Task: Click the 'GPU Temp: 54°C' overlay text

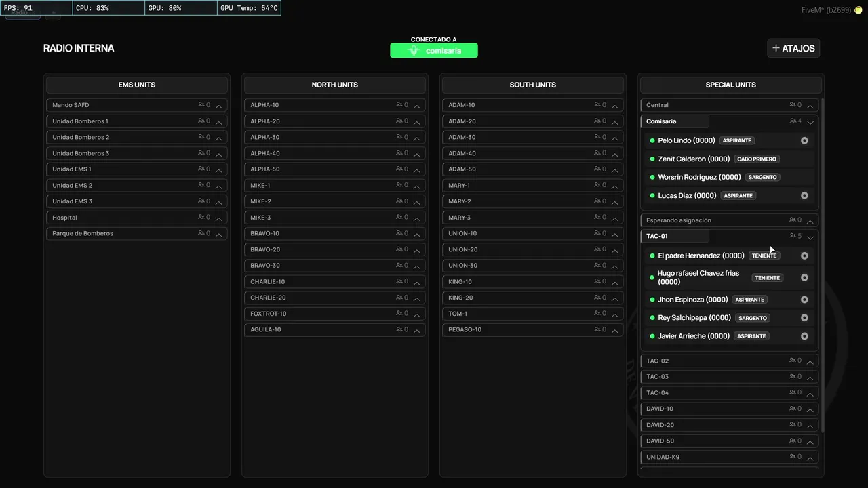Action: [x=249, y=8]
